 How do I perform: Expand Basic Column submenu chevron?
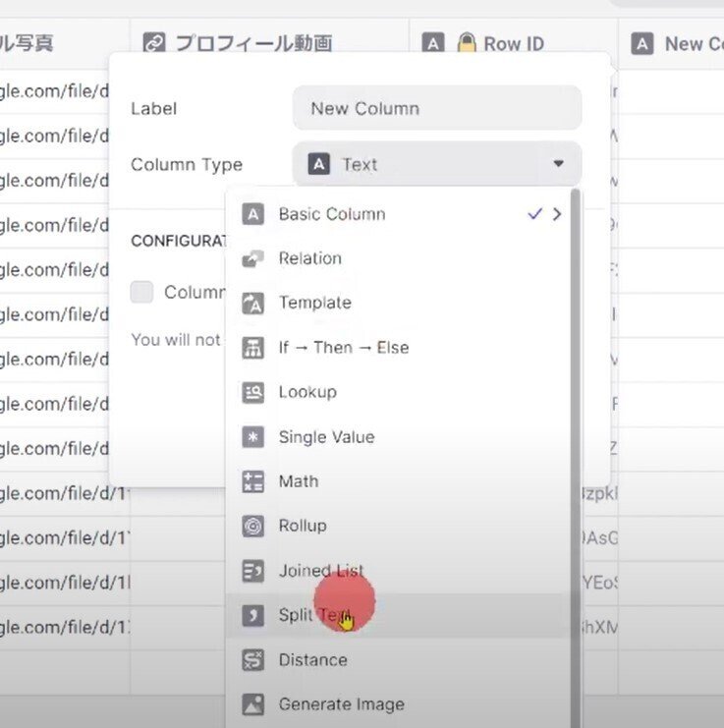(x=557, y=214)
